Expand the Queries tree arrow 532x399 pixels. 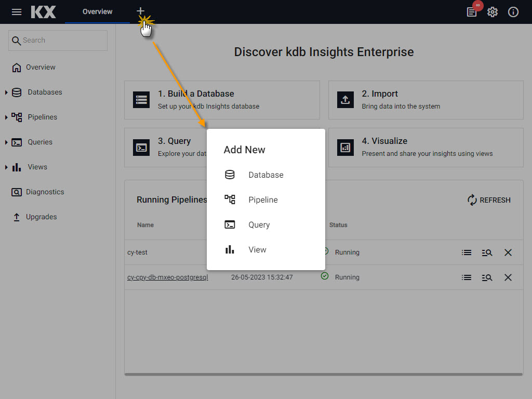coord(6,142)
